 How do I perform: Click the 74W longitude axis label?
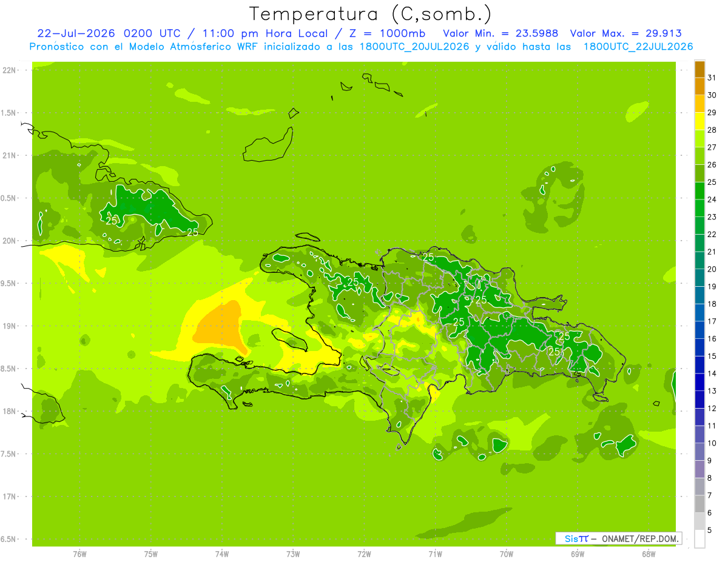coord(222,554)
